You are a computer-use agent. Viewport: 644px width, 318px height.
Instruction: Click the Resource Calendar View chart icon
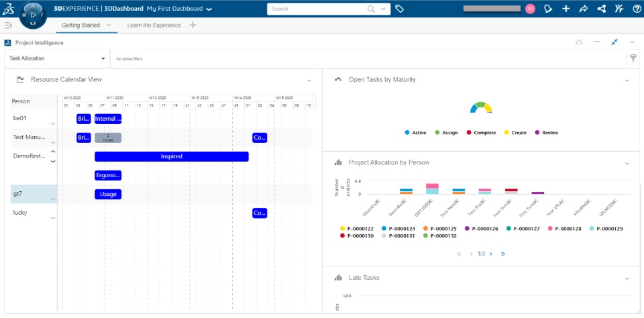20,79
